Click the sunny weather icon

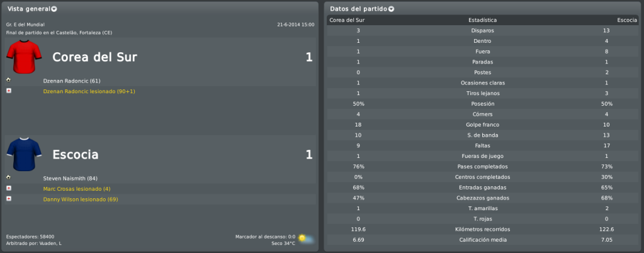tap(306, 239)
